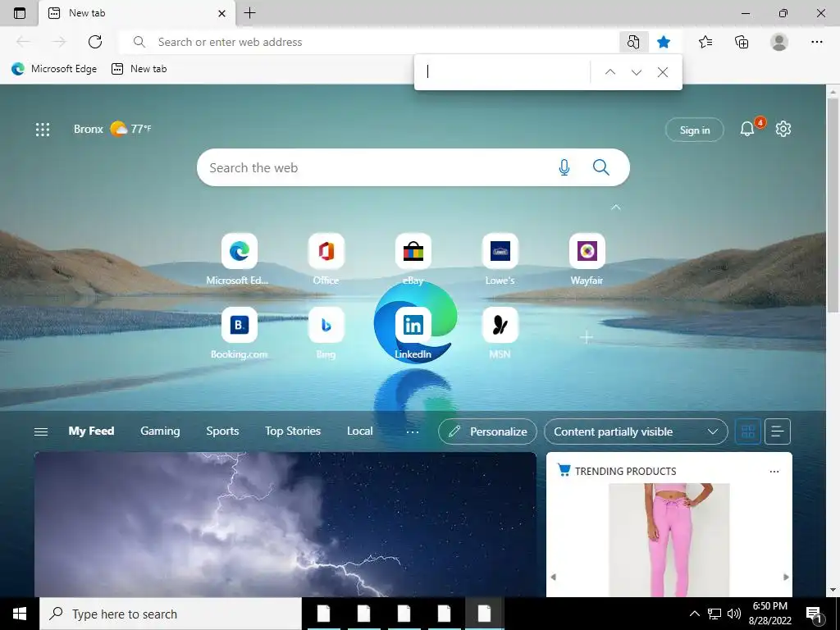Click the blue favorite star icon

[x=663, y=42]
